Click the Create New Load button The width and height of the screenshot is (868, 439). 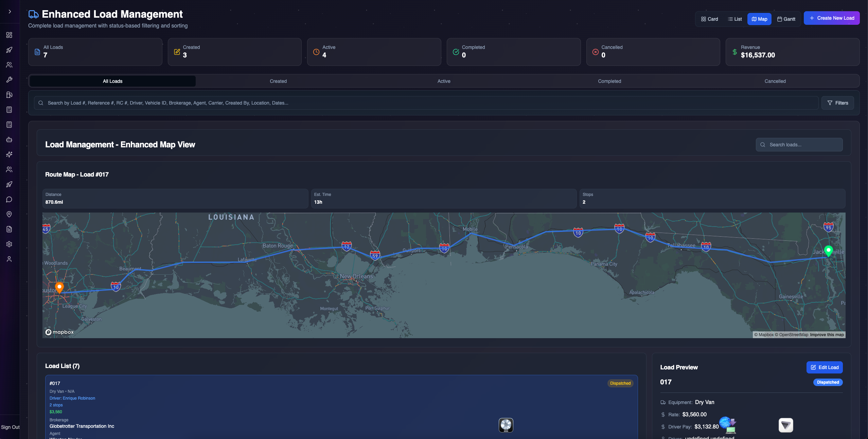click(831, 18)
